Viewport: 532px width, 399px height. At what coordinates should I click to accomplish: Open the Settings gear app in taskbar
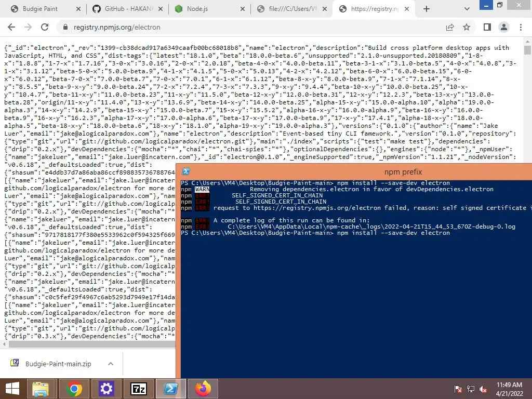(106, 389)
